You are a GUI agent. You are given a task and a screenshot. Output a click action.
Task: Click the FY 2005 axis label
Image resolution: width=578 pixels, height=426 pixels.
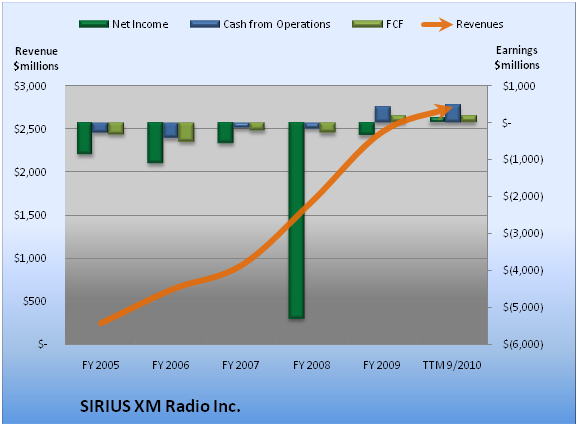pos(100,365)
